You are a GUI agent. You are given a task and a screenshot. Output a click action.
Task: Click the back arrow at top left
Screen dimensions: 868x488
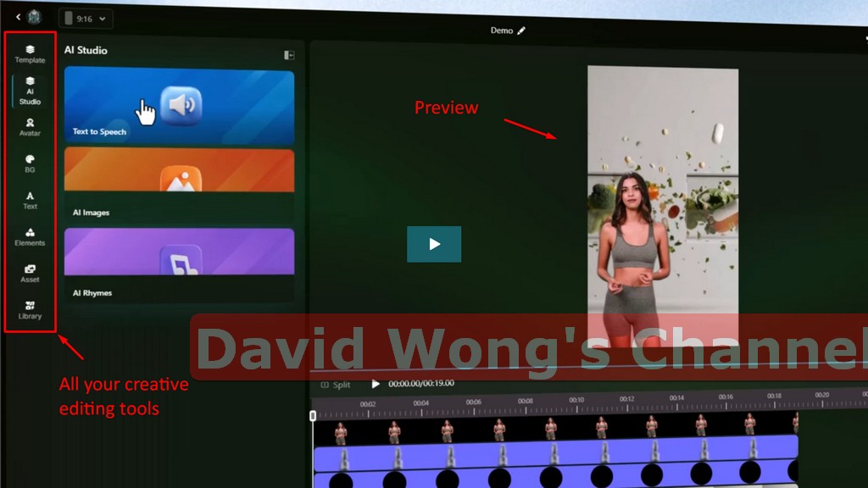(x=18, y=17)
